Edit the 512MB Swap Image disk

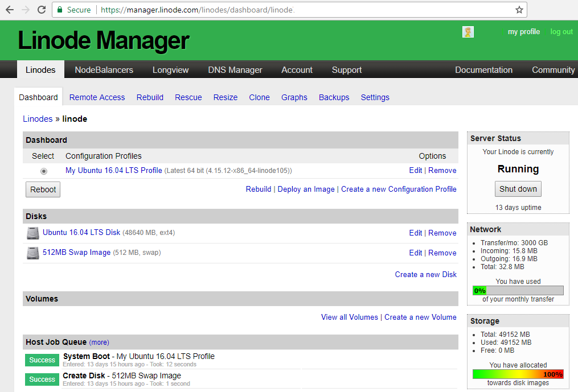(416, 253)
